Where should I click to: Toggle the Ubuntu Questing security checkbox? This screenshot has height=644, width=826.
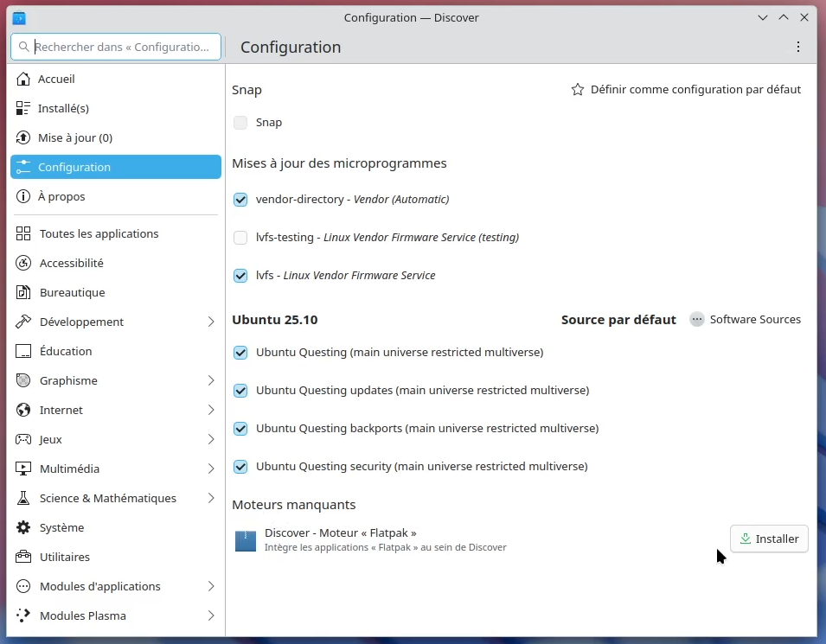coord(240,467)
